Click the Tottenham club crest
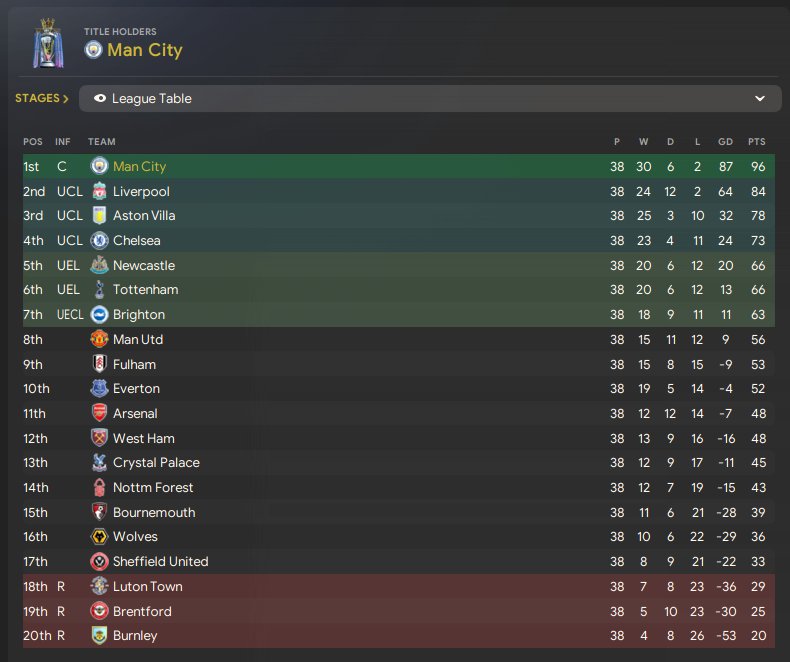790x662 pixels. tap(99, 290)
